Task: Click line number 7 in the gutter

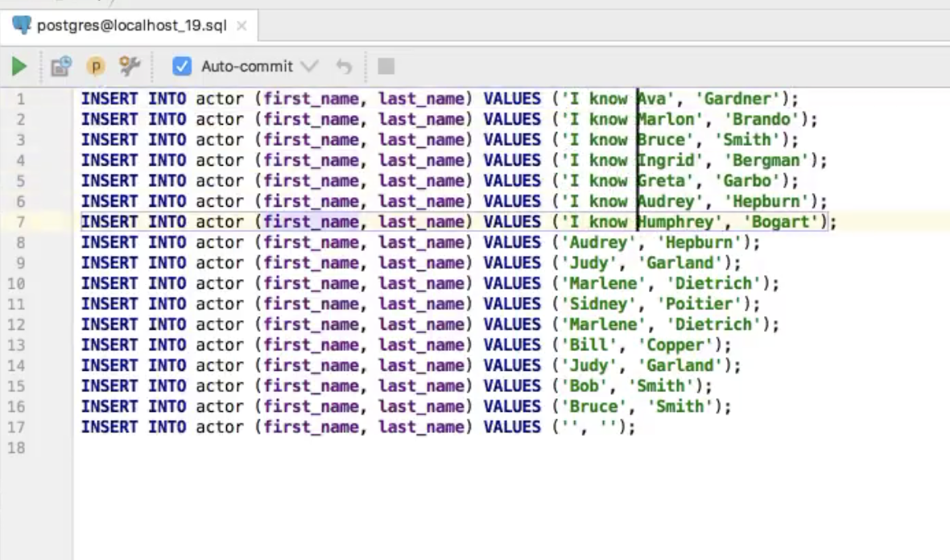Action: click(20, 222)
